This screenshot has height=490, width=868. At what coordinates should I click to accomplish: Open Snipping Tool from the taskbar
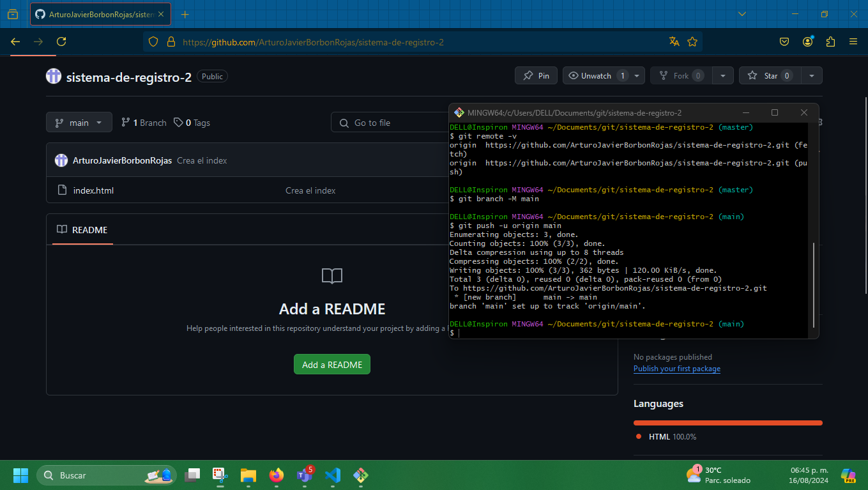point(220,475)
